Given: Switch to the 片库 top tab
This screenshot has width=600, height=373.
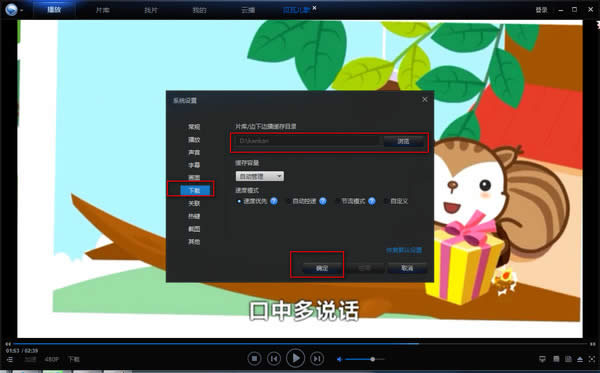Looking at the screenshot, I should (103, 10).
